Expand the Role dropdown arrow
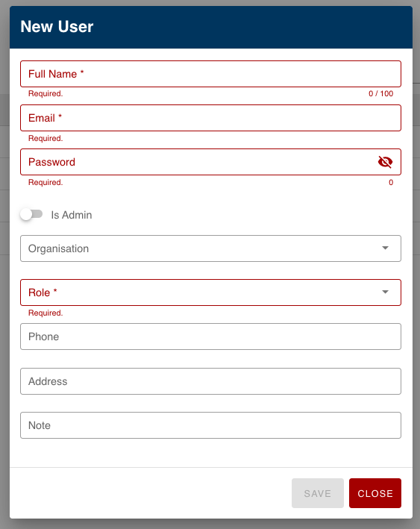Screen dimensions: 420x529 [x=385, y=292]
